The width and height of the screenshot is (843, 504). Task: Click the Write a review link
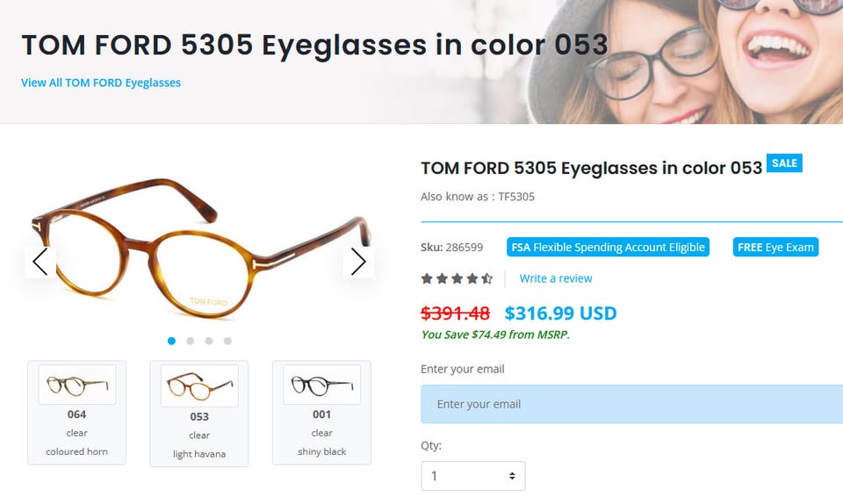[x=556, y=278]
